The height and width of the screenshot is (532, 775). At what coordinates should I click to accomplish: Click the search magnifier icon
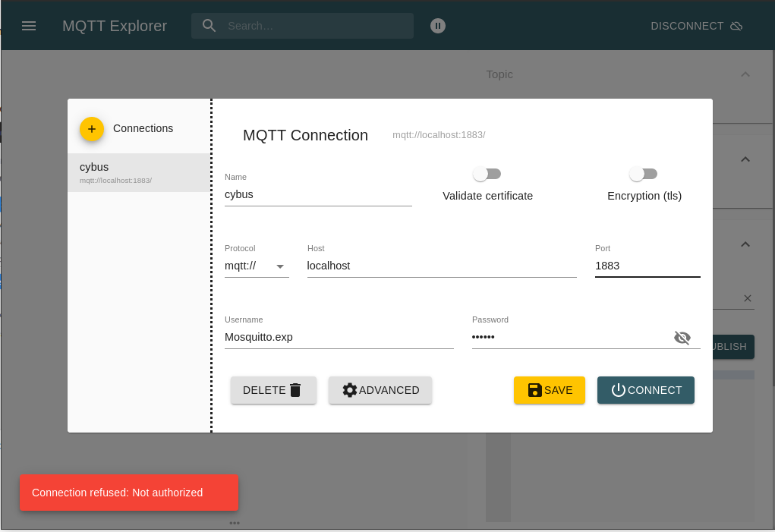[210, 26]
